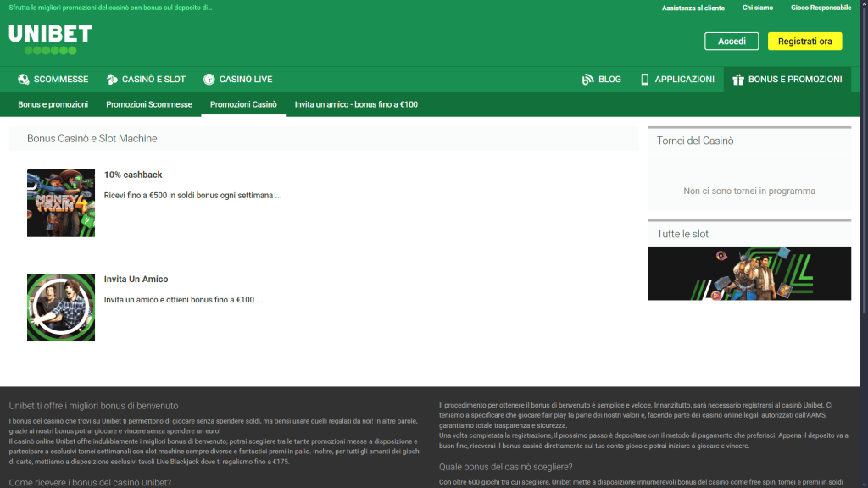Select the Bonus e promozioni menu entry

[x=53, y=105]
